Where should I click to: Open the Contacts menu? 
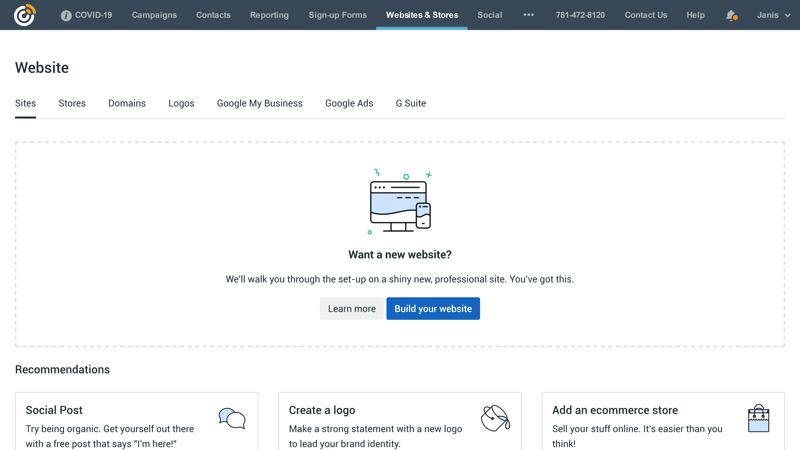[x=213, y=15]
